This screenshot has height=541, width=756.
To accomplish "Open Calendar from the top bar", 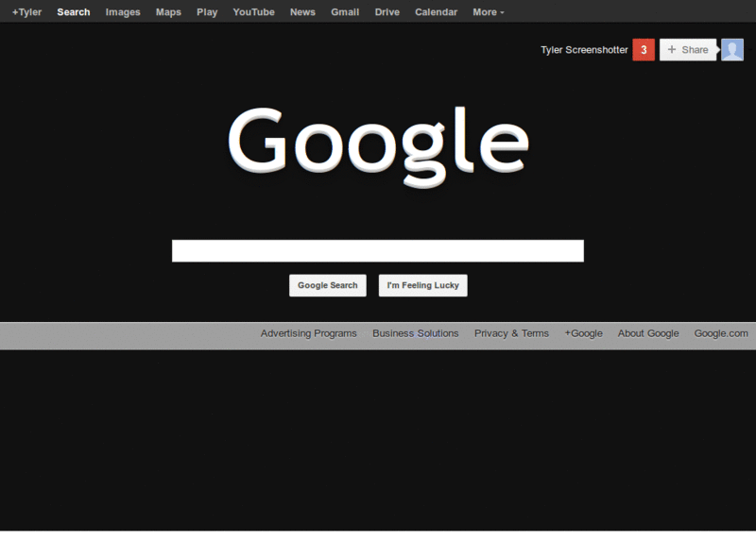I will tap(436, 12).
